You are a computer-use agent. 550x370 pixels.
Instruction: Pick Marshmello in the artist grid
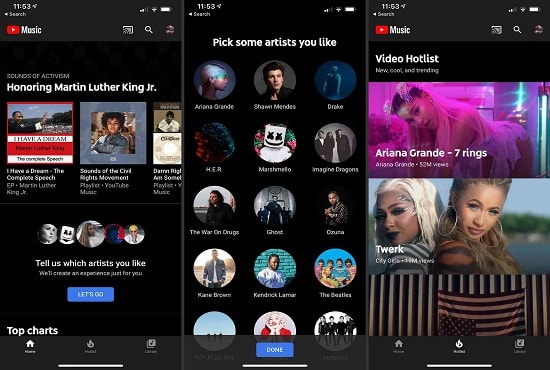(275, 143)
